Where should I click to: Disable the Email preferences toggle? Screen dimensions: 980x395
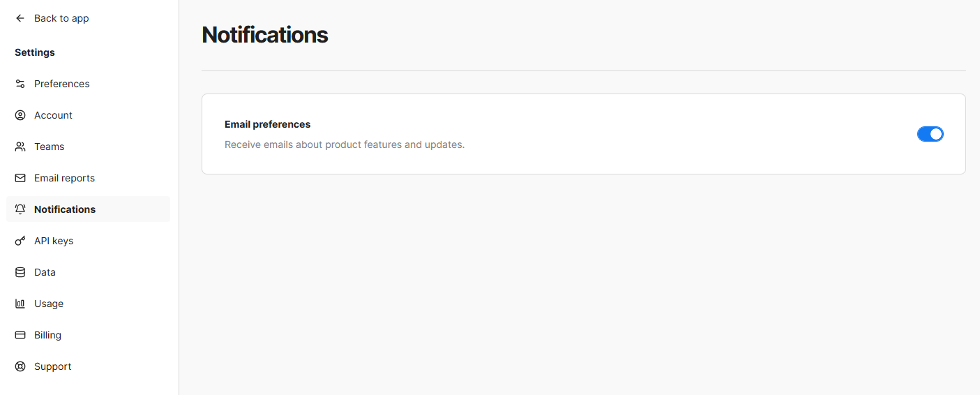(930, 134)
